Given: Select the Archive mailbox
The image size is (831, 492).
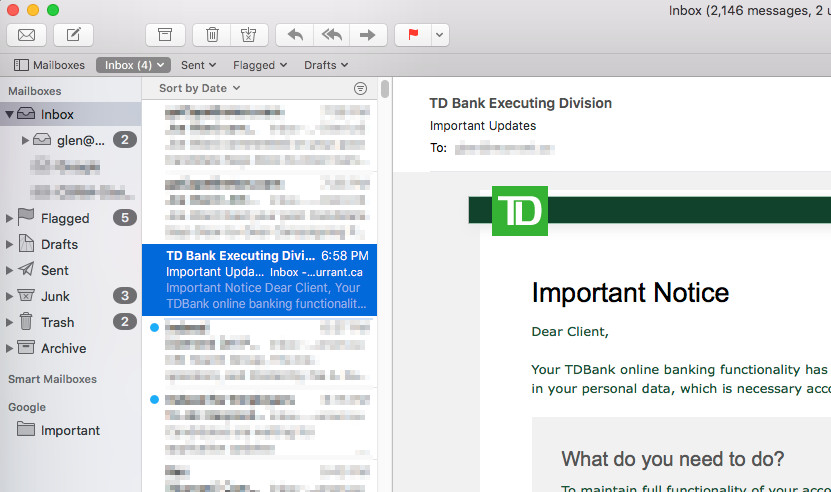Looking at the screenshot, I should click(x=70, y=348).
